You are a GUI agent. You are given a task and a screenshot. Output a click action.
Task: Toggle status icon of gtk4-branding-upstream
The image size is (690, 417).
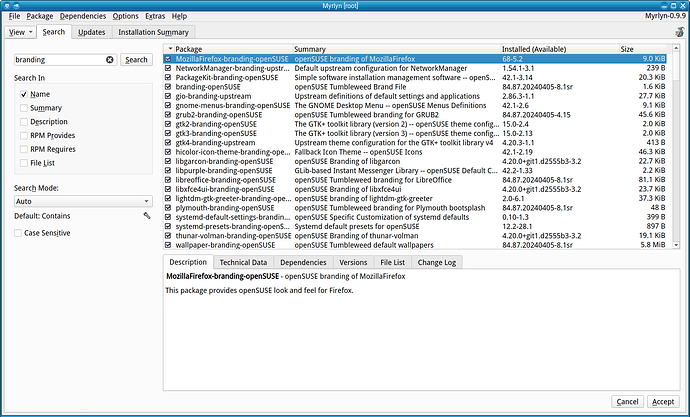tap(168, 143)
